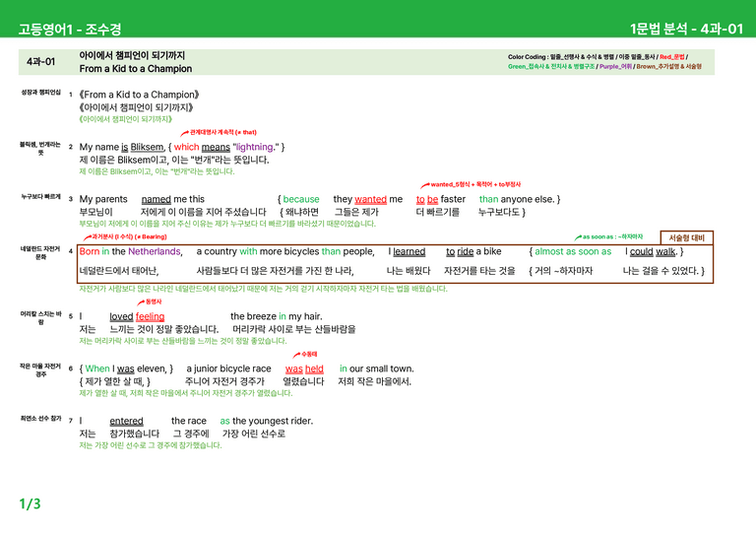Click the green arrow beside as soon as note
Screen dimensions: 756x535
click(x=578, y=236)
